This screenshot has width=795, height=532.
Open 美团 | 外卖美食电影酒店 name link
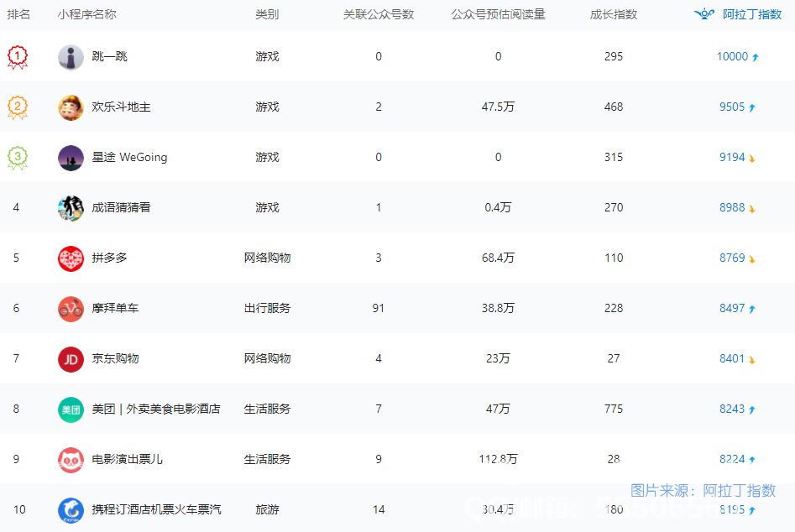click(156, 409)
